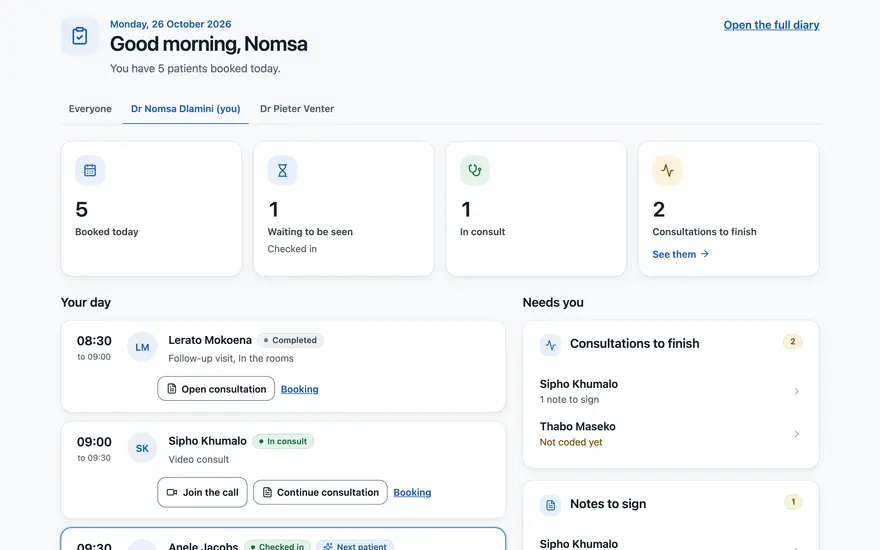Image resolution: width=880 pixels, height=550 pixels.
Task: Follow the See them link
Action: coord(680,254)
